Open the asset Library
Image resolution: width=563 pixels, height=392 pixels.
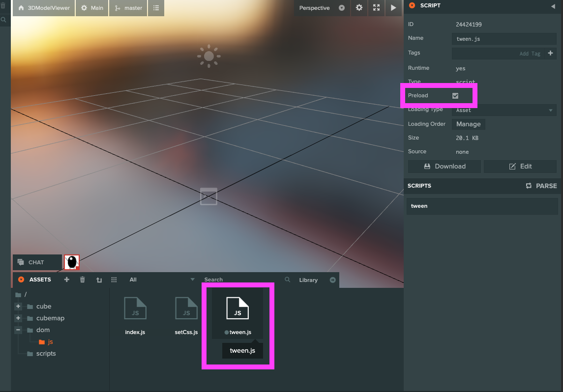click(308, 280)
